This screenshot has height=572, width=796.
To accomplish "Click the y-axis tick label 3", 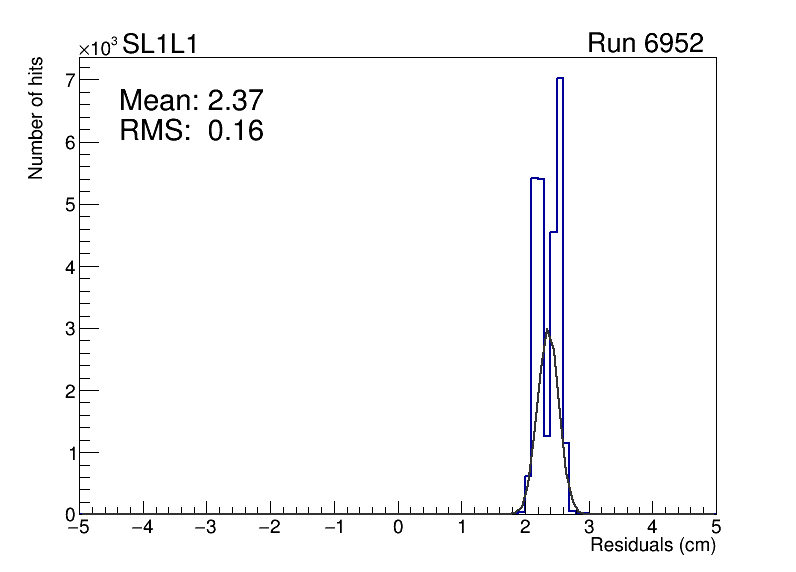I will 71,328.
